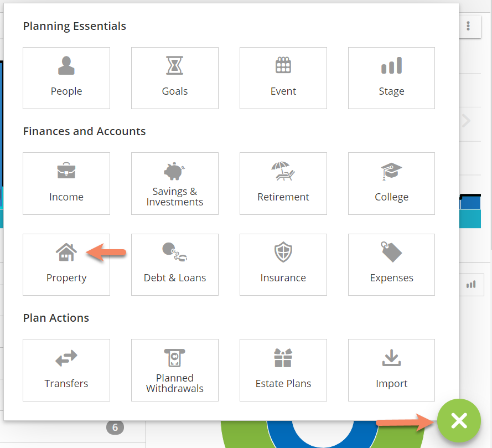Click the Property house tile
This screenshot has width=492, height=448.
click(66, 265)
